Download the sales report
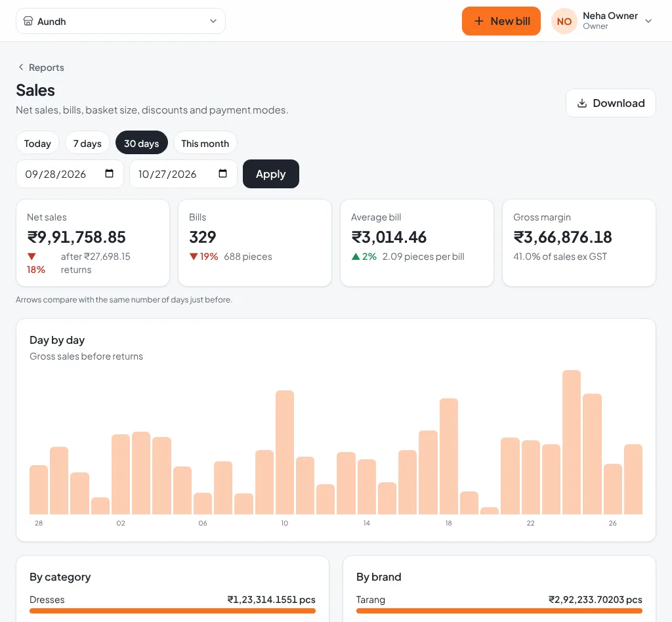This screenshot has height=622, width=672. click(611, 103)
